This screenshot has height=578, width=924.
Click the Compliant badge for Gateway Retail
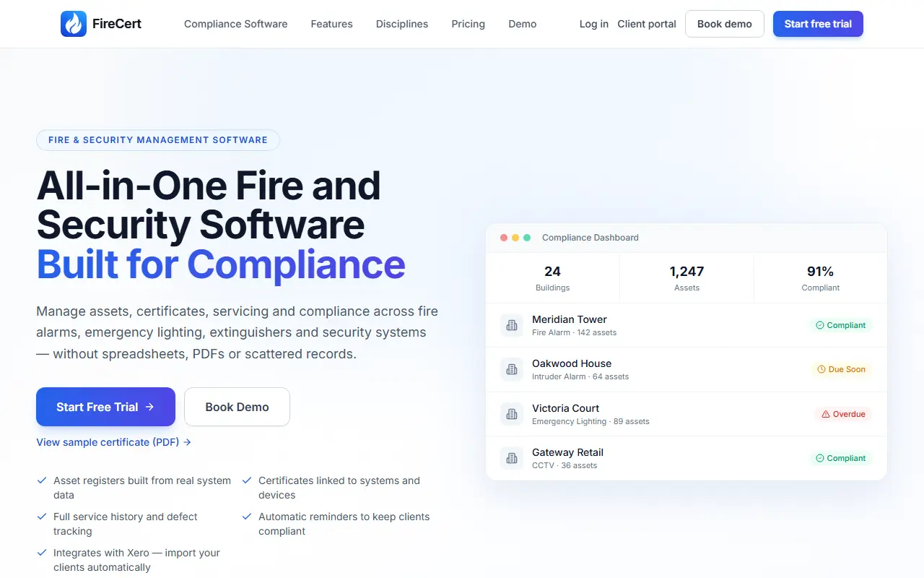(x=841, y=458)
